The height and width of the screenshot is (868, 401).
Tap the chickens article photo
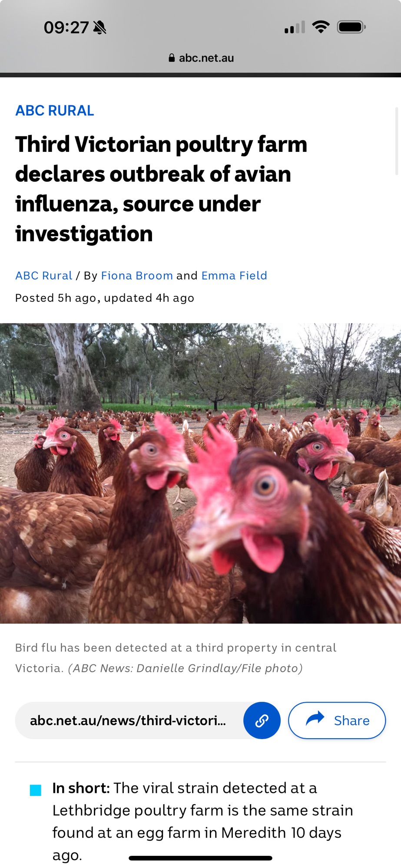200,473
